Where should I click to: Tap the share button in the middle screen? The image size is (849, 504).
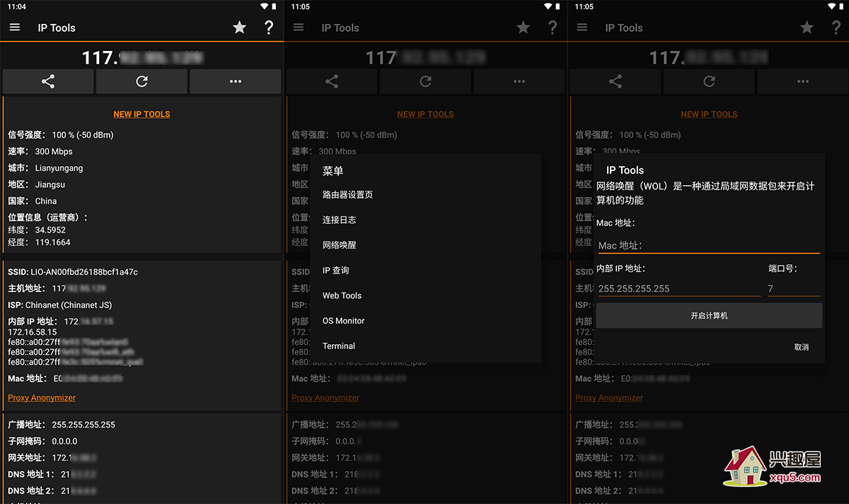pos(332,81)
